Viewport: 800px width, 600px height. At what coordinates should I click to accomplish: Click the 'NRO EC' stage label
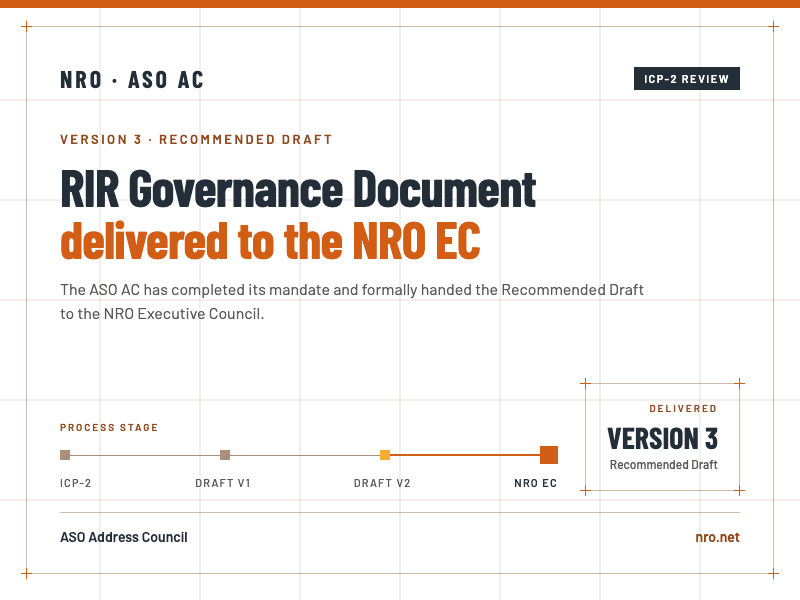click(536, 483)
